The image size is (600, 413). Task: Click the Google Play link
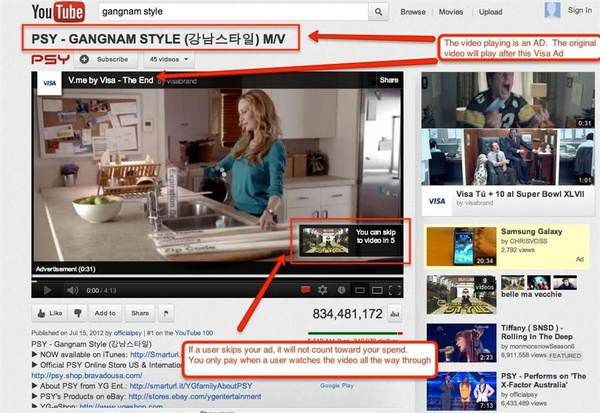pos(337,386)
